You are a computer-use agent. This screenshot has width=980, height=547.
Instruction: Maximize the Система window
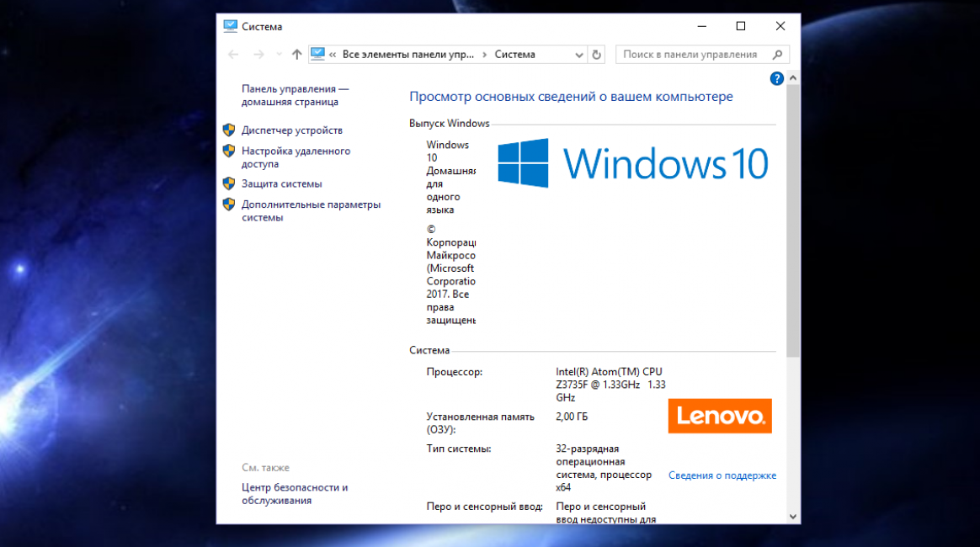pos(741,26)
